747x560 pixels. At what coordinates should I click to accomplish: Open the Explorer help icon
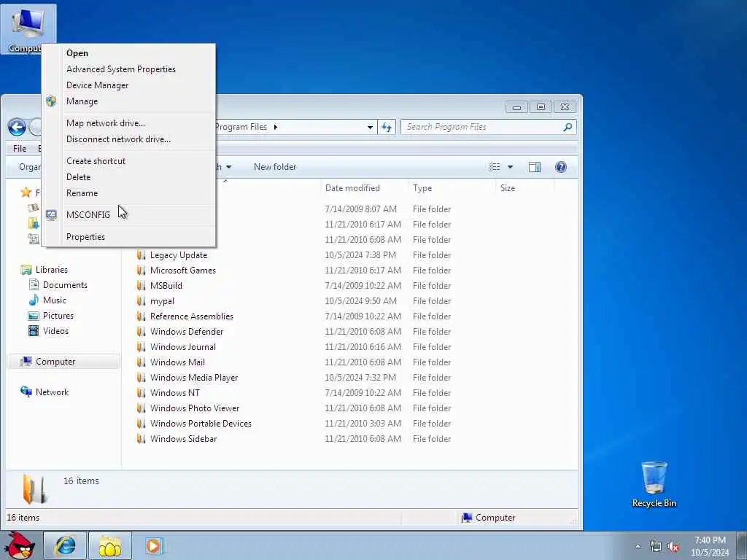(x=561, y=167)
